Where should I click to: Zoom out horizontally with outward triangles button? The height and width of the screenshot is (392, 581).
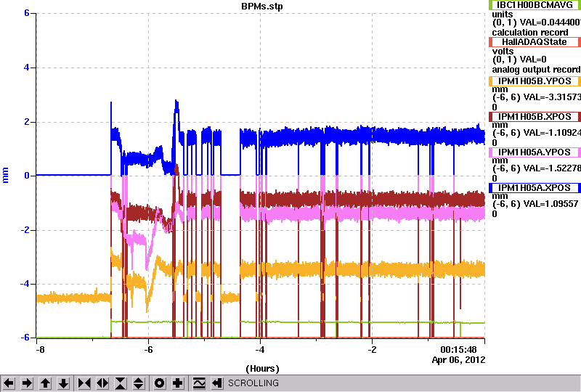point(102,383)
